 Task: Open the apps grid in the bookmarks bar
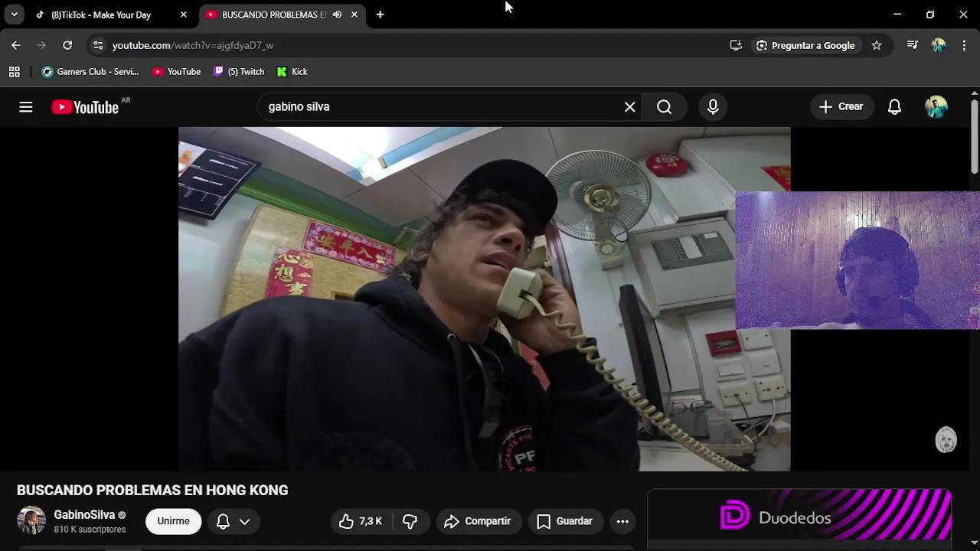coord(14,72)
